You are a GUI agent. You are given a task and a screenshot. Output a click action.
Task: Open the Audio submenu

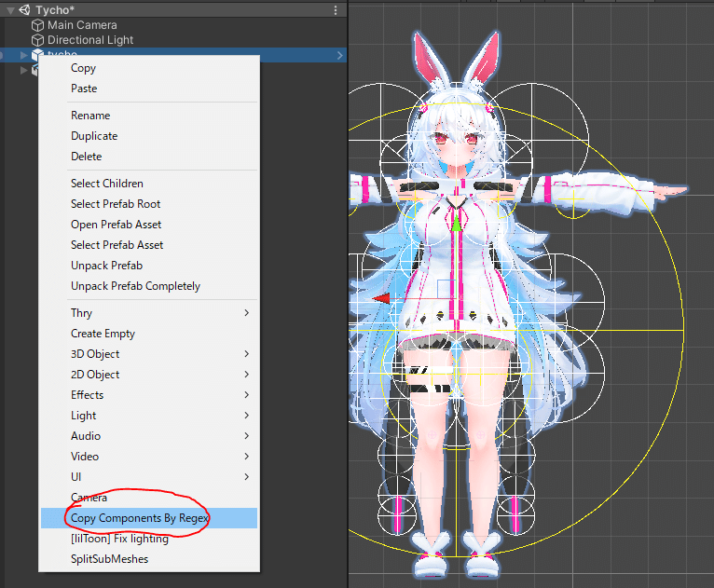coord(149,436)
